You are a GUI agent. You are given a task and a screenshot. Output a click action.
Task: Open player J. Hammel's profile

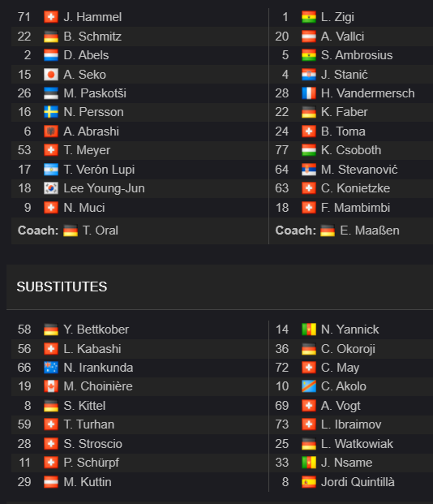(x=92, y=17)
